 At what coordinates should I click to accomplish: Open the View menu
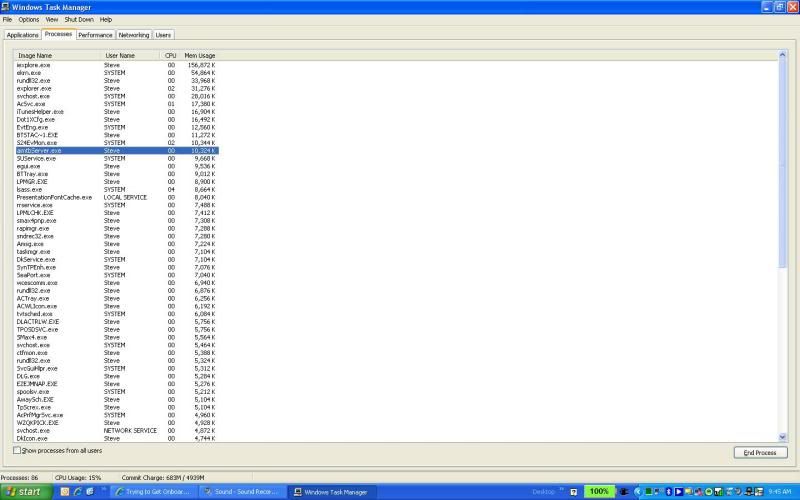click(52, 19)
